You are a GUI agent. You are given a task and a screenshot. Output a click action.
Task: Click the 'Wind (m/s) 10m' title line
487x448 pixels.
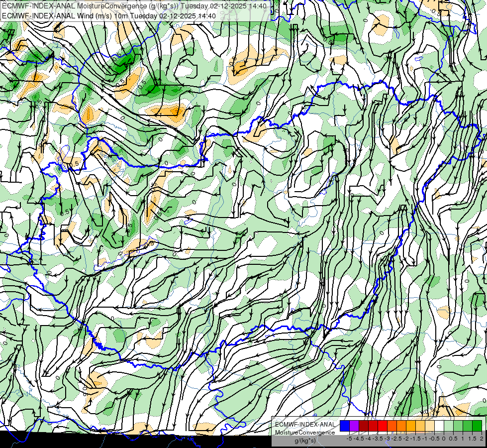(109, 15)
